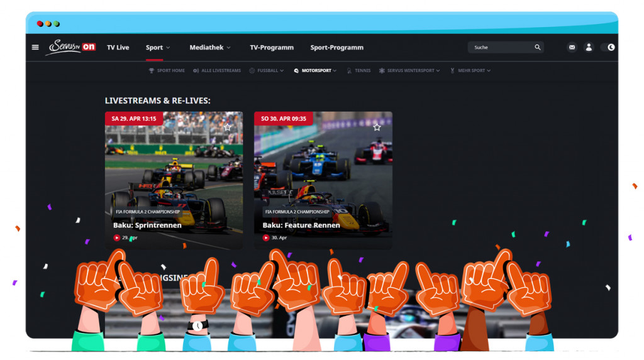
Task: Open the Baku: Feature Rennen thumbnail
Action: [x=323, y=180]
